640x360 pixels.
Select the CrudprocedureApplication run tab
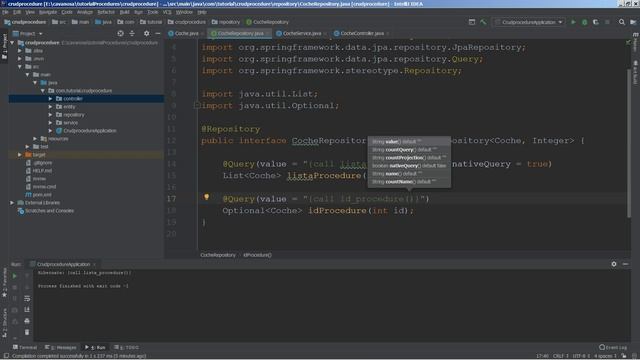[x=63, y=264]
